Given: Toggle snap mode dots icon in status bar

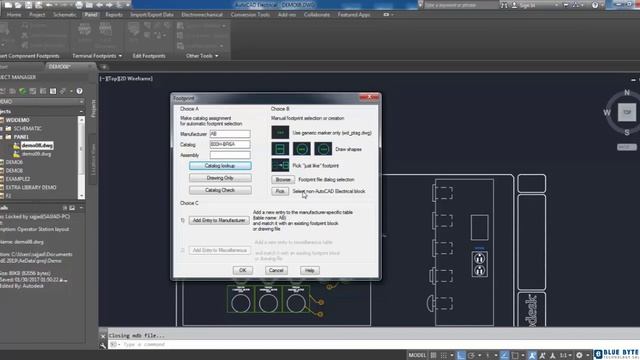Looking at the screenshot, I should [444, 355].
